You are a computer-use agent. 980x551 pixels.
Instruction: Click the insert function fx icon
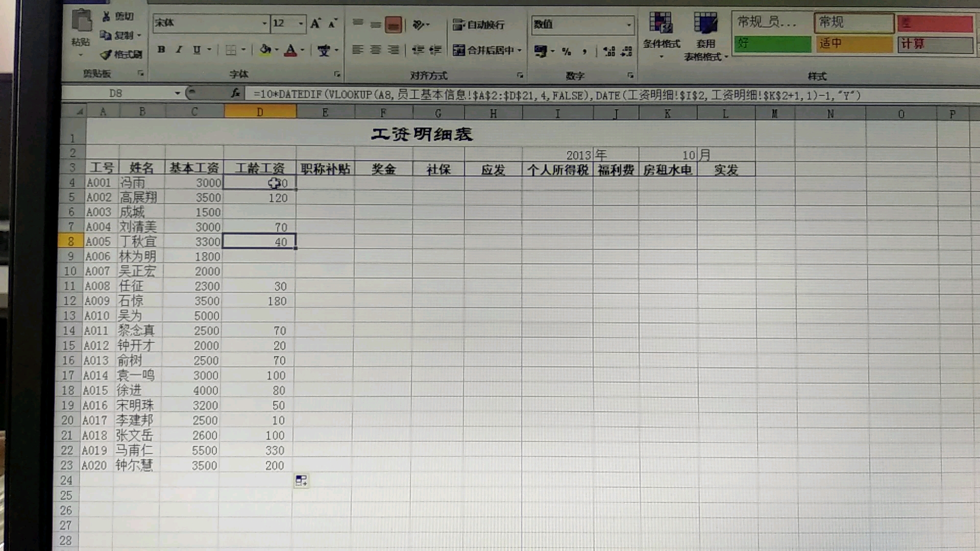pos(235,93)
